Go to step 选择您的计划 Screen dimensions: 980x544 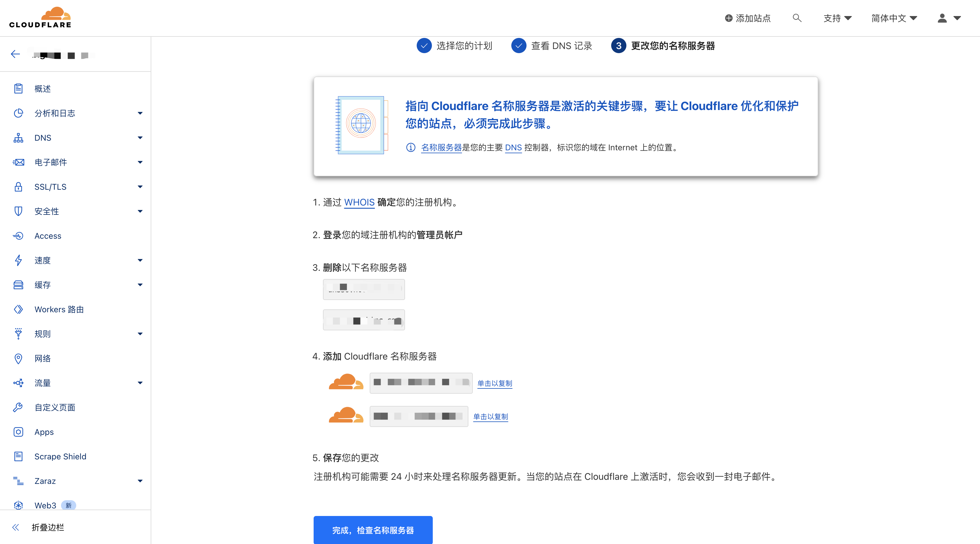pyautogui.click(x=455, y=46)
